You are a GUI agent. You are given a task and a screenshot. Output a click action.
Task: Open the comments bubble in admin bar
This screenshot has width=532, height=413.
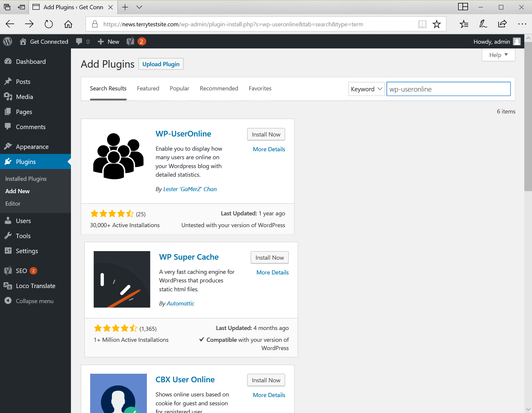coord(79,42)
